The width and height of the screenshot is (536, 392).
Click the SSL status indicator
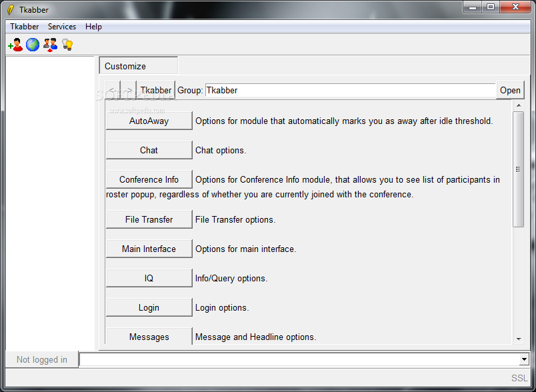[x=519, y=378]
